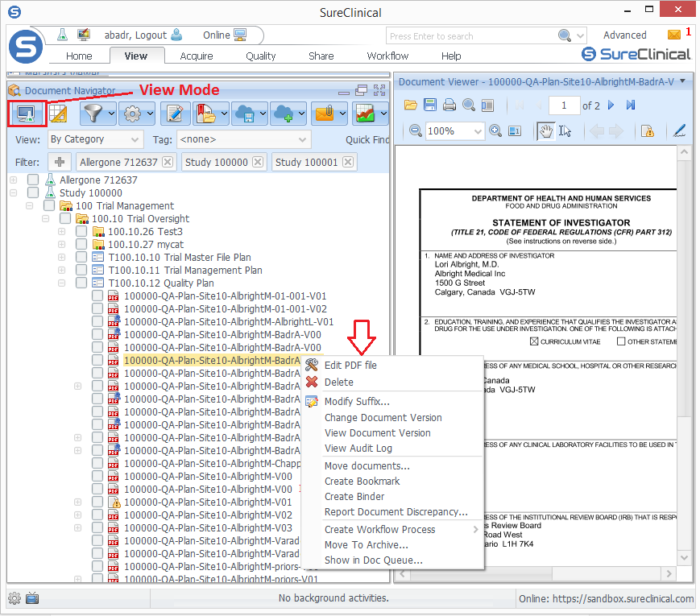
Task: Add a filter with the plus button
Action: 60,162
